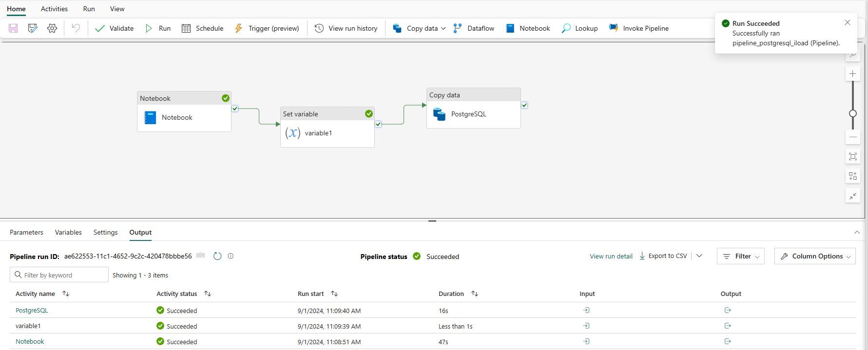This screenshot has height=350, width=868.
Task: Click the Save as icon
Action: 33,28
